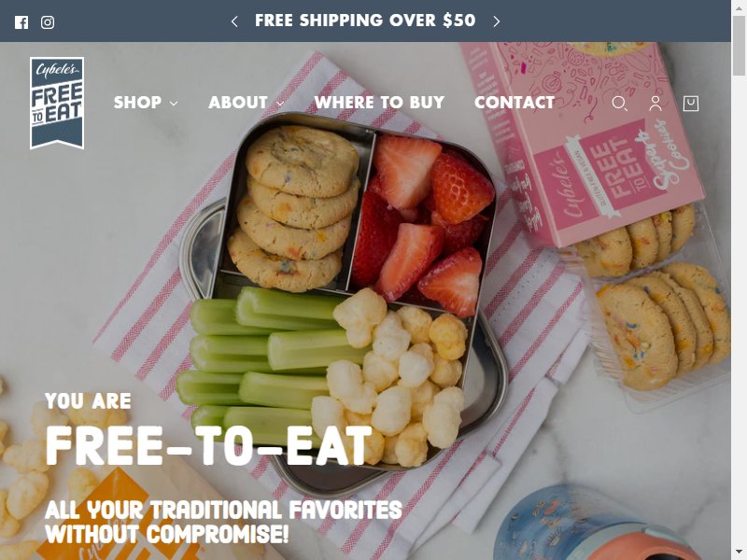Open the SHOP menu item

pos(137,102)
